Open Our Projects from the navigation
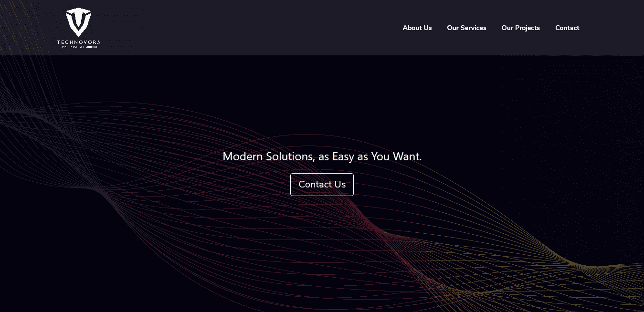This screenshot has width=644, height=312. (520, 28)
